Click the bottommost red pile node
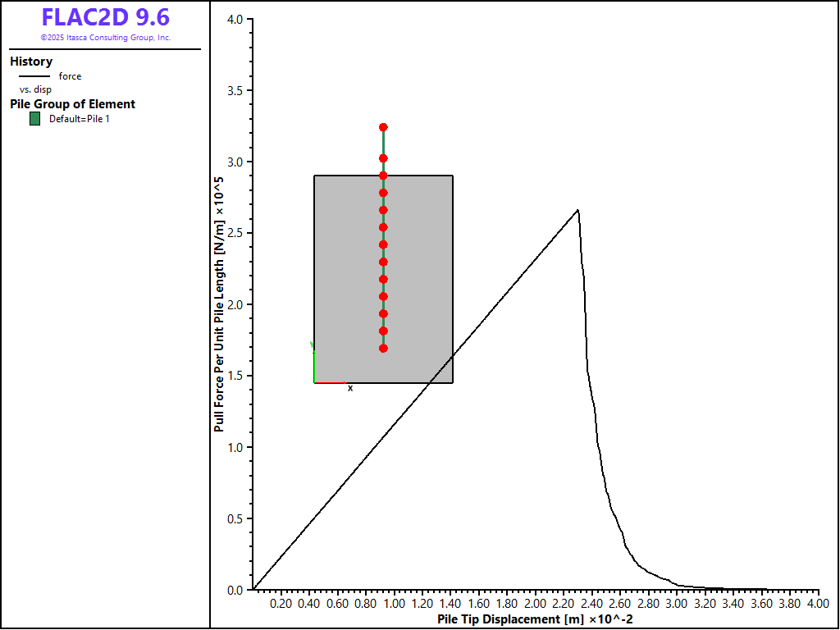Image resolution: width=840 pixels, height=630 pixels. [383, 349]
